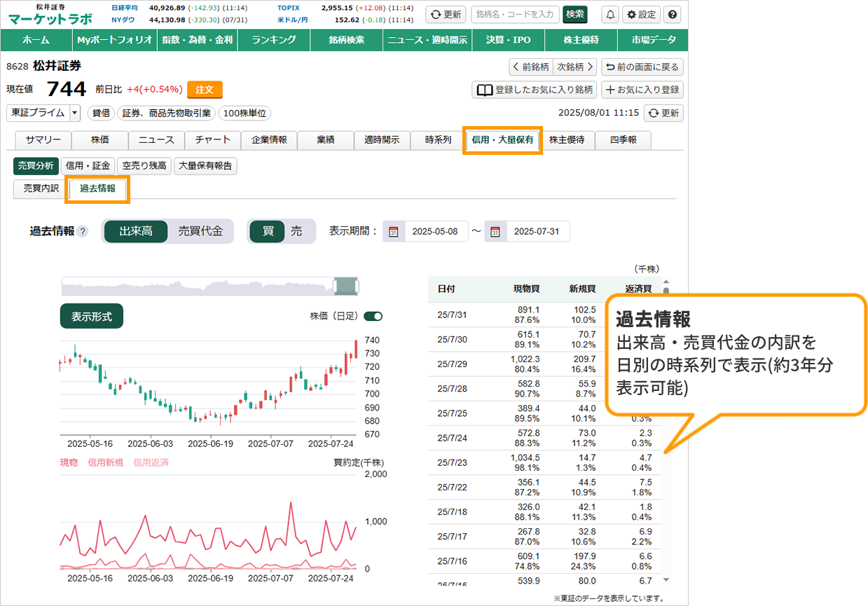The height and width of the screenshot is (606, 868).
Task: Go to 次銘柄 next stock
Action: (x=574, y=67)
